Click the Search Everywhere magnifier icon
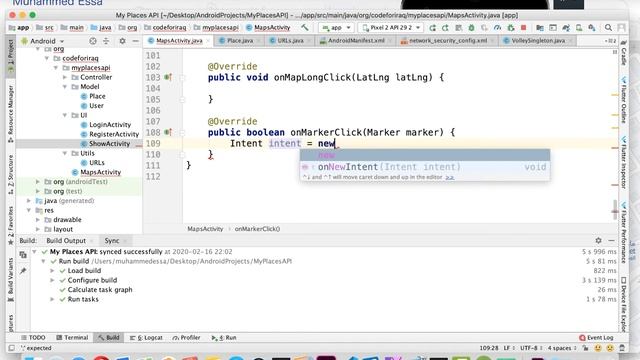640x360 pixels. coord(608,28)
